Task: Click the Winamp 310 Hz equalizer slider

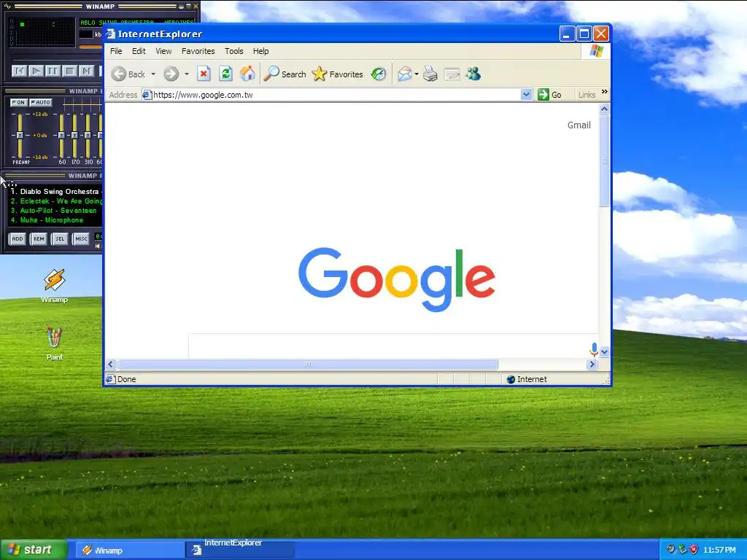Action: (x=88, y=135)
